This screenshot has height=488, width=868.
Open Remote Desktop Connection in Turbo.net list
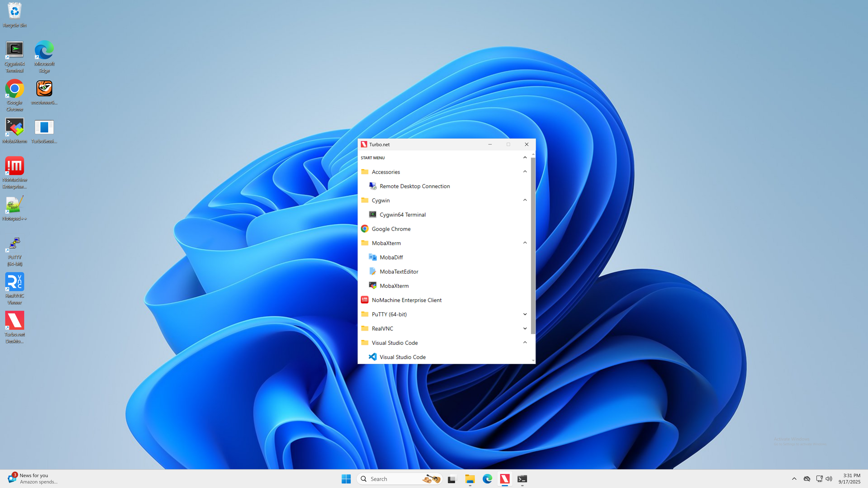444,186
